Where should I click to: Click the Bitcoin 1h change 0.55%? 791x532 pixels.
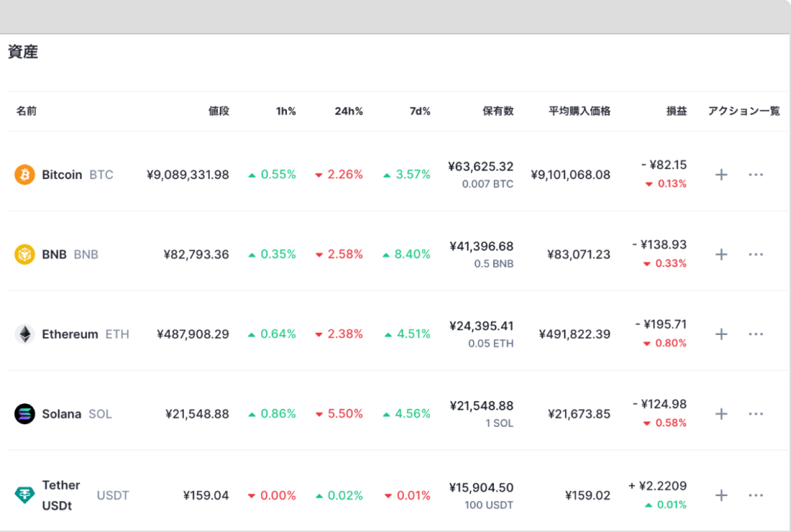[x=272, y=175]
